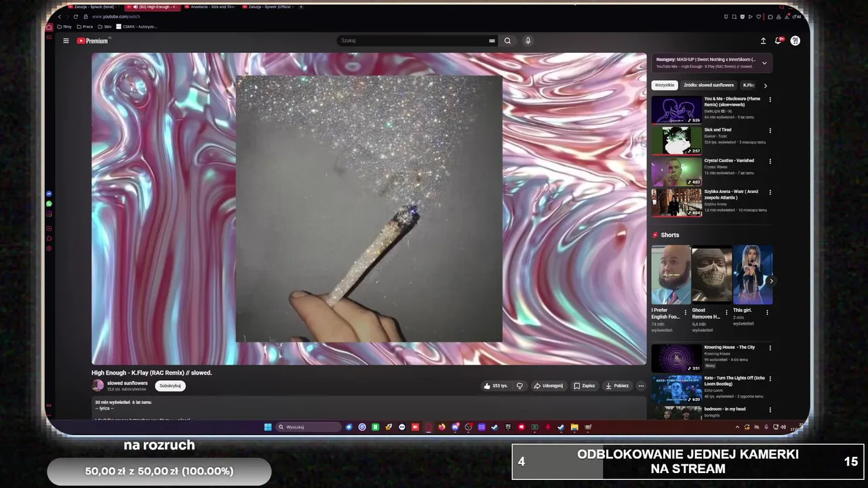
Task: Open Windows Start menu
Action: pyautogui.click(x=268, y=427)
